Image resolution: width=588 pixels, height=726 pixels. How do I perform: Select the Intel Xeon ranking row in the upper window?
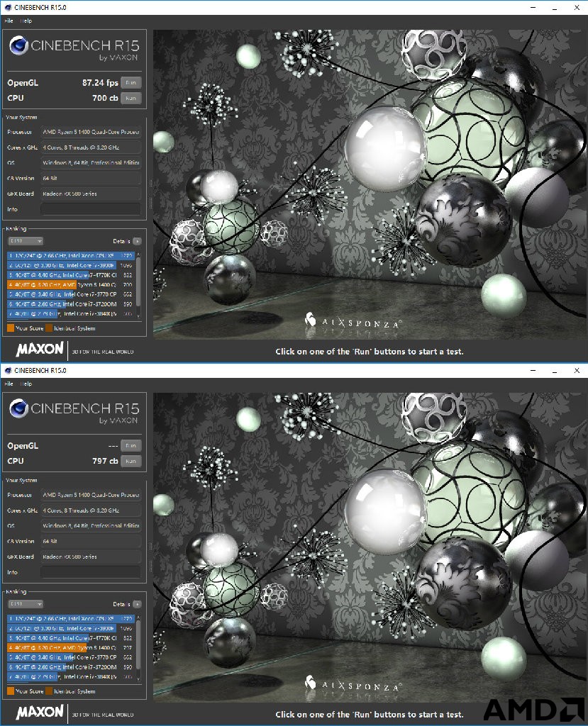click(x=71, y=255)
